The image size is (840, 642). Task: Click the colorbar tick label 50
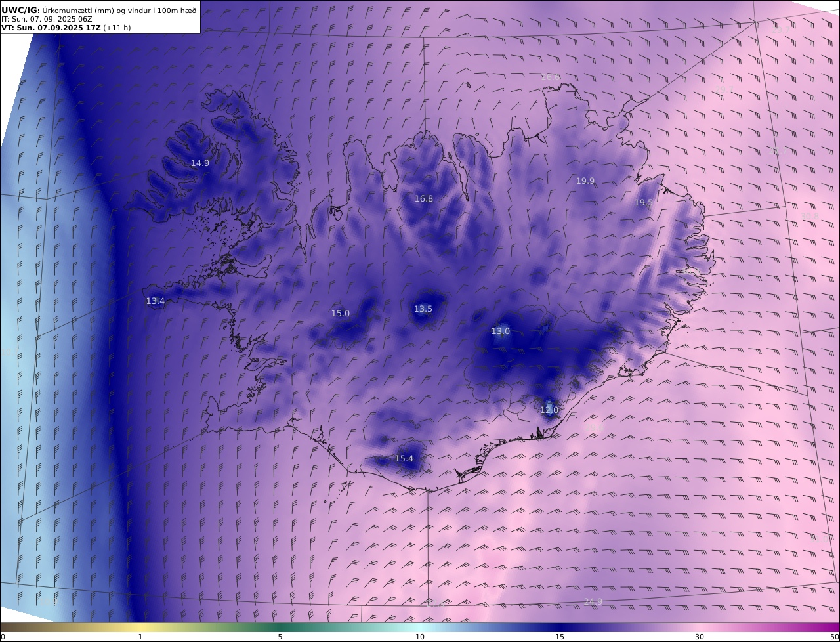835,637
